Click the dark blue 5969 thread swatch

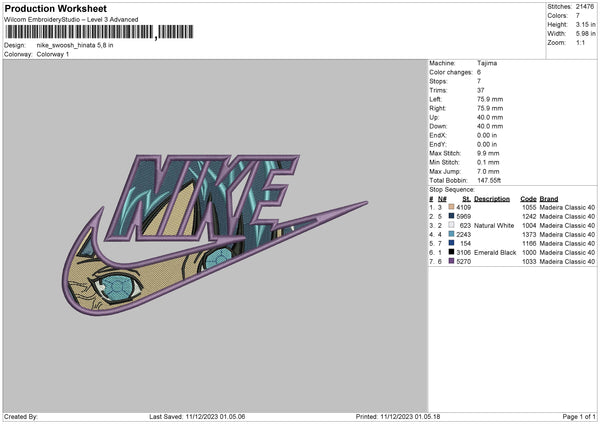click(451, 216)
